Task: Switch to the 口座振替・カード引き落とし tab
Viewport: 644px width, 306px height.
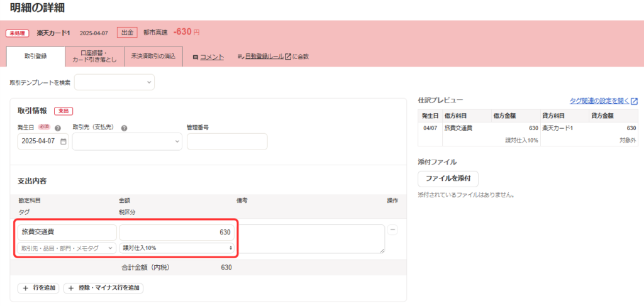Action: 94,56
